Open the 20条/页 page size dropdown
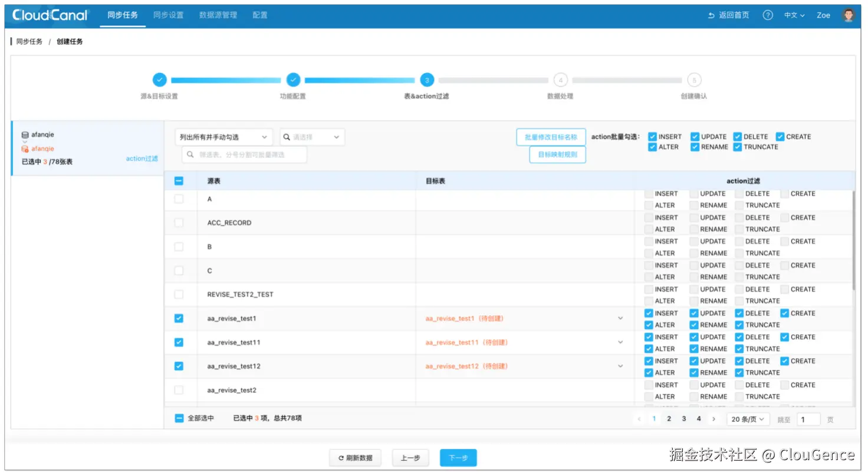Image resolution: width=868 pixels, height=476 pixels. click(748, 419)
